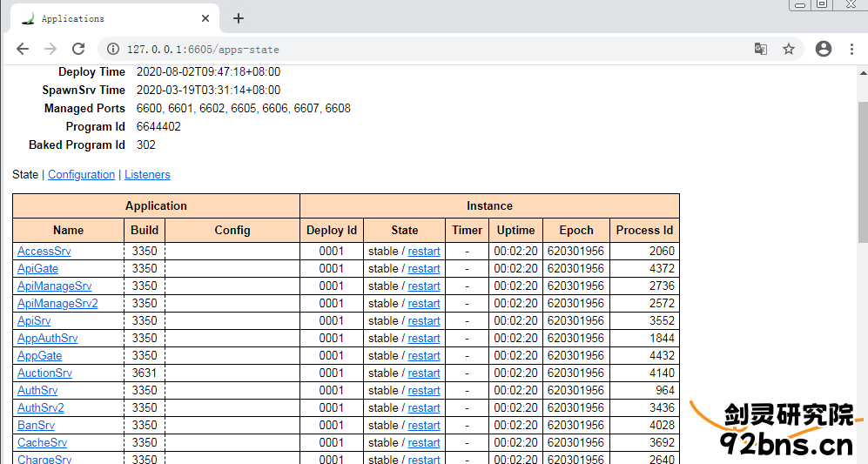
Task: Restart the AuctionSrv instance
Action: point(424,373)
